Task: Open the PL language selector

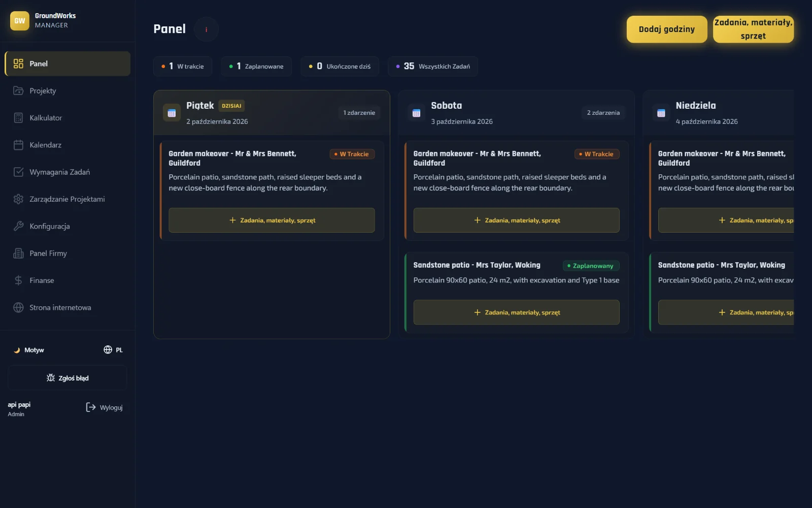Action: (113, 350)
